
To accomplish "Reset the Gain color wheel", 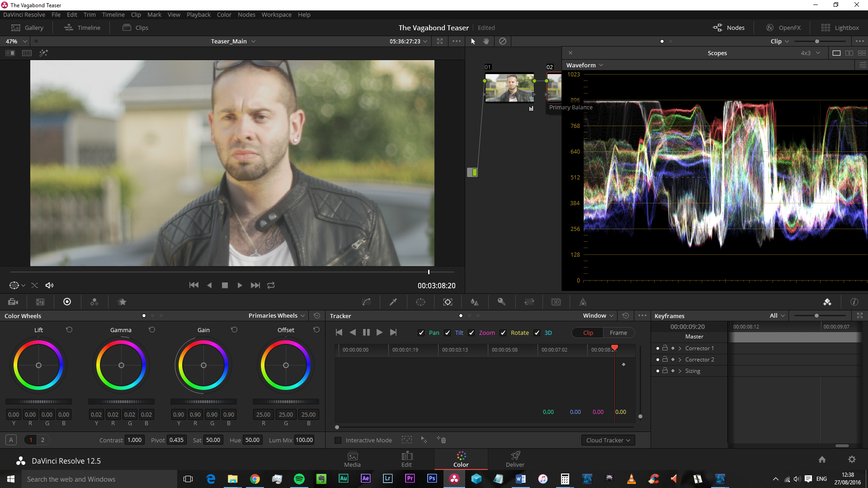I will click(234, 330).
